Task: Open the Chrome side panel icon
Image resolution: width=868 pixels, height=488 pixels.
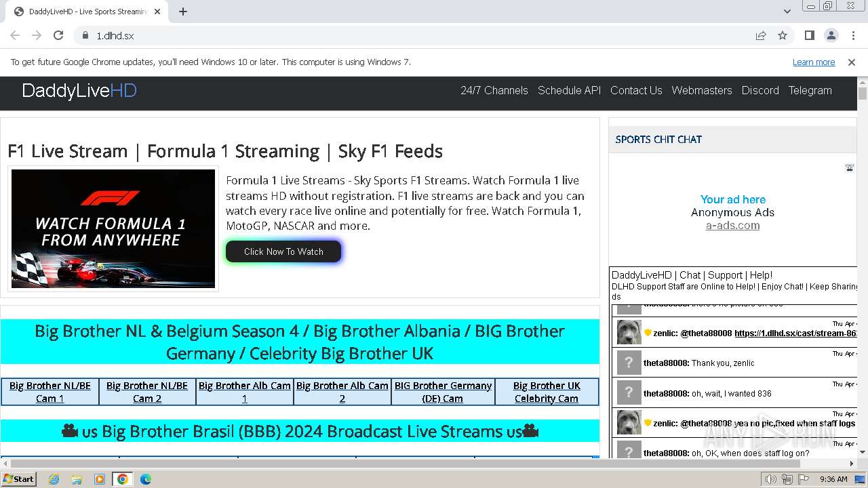Action: 809,35
